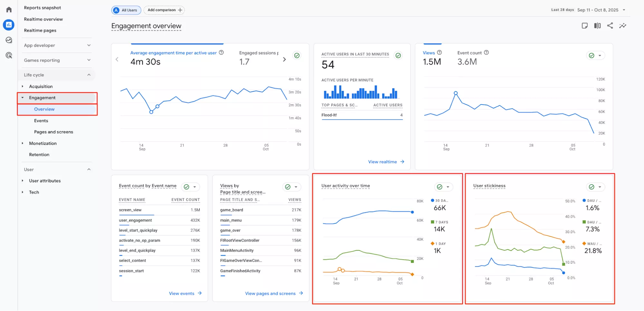Click the Share this report icon
This screenshot has height=311, width=644.
[610, 26]
